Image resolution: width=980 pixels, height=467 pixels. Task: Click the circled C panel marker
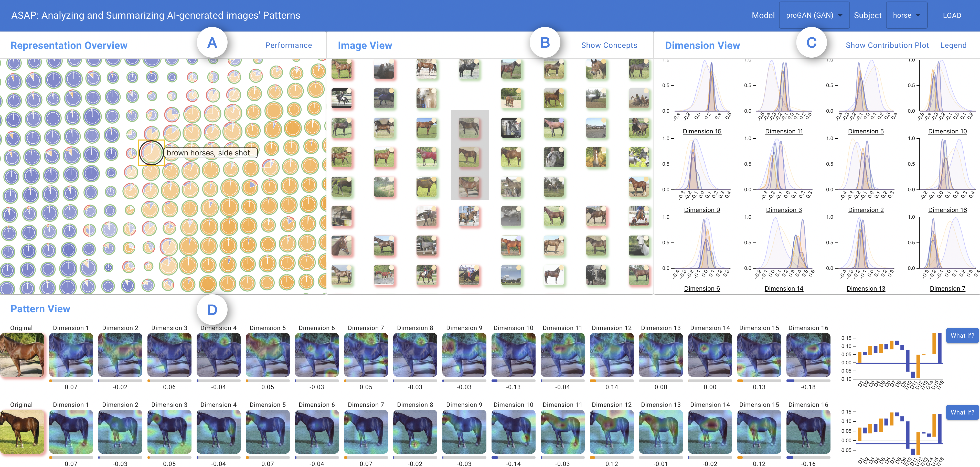pyautogui.click(x=811, y=43)
